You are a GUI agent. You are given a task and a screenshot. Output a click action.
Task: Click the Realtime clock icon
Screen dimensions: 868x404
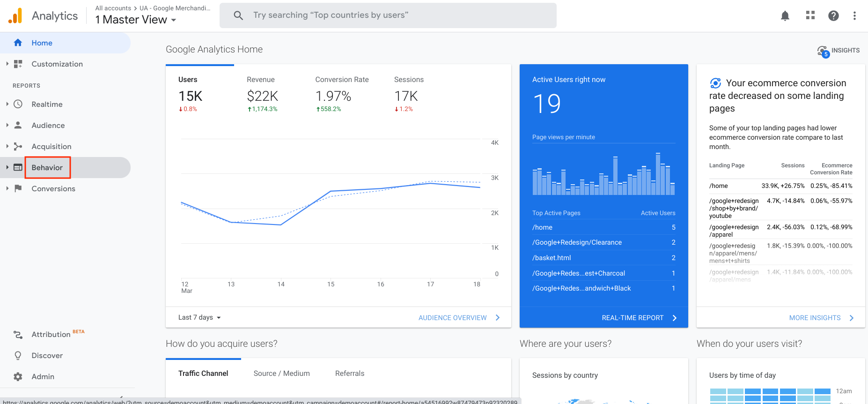coord(18,104)
